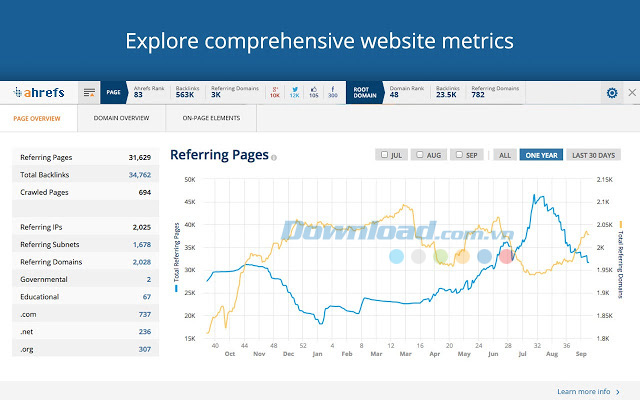Switch to the PAGE OVERVIEW tab

pyautogui.click(x=37, y=118)
